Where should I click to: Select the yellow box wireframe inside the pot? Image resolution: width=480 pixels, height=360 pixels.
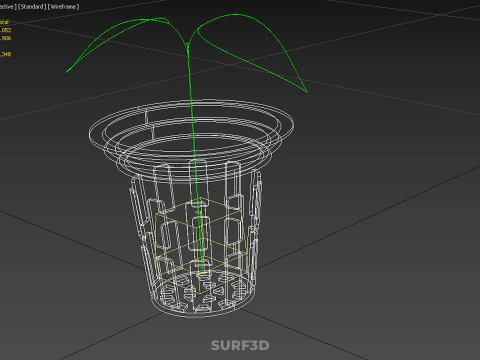pyautogui.click(x=200, y=246)
